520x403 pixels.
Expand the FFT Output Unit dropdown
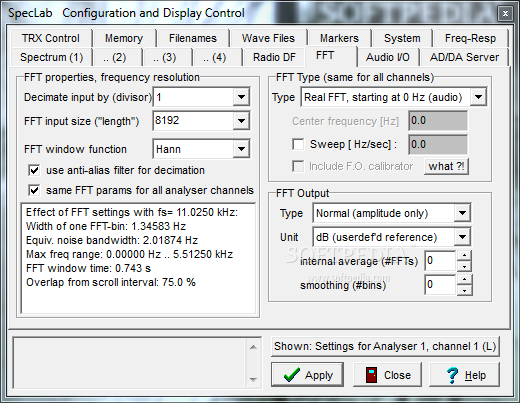[462, 237]
